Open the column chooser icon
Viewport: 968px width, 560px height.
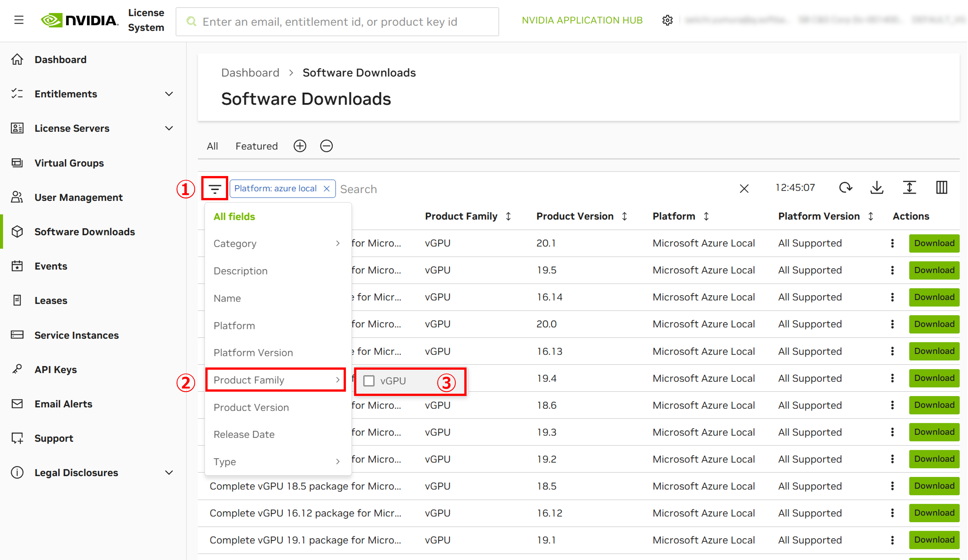coord(942,188)
